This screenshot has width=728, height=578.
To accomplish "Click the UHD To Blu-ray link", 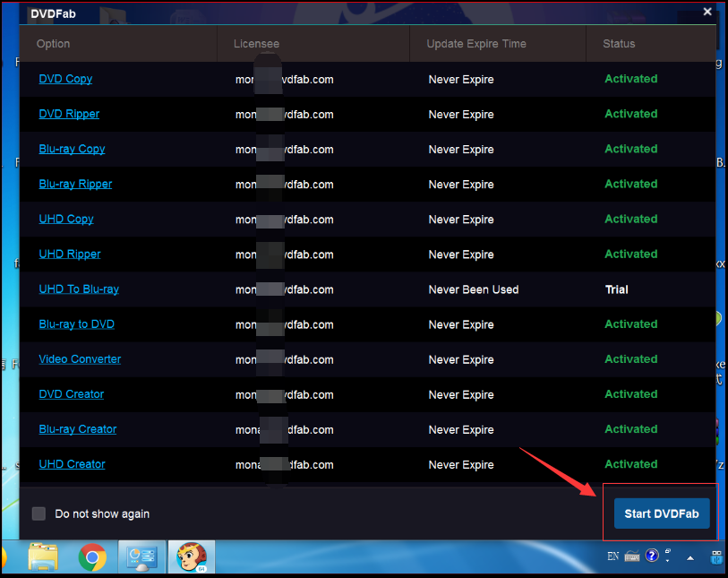I will pyautogui.click(x=79, y=289).
